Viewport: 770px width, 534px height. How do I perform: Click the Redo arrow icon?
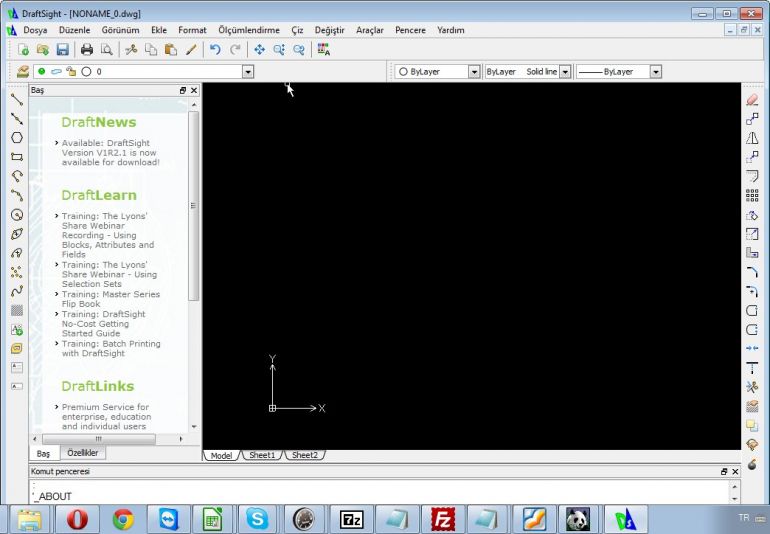(x=235, y=50)
